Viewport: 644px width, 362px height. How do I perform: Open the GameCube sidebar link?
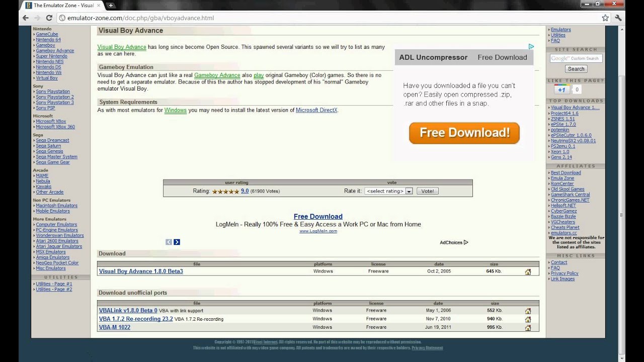[x=47, y=34]
